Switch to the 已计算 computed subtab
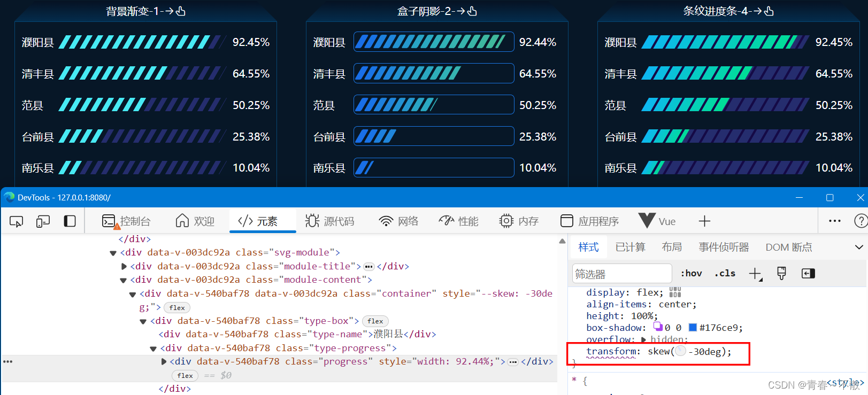868x395 pixels. coord(630,247)
